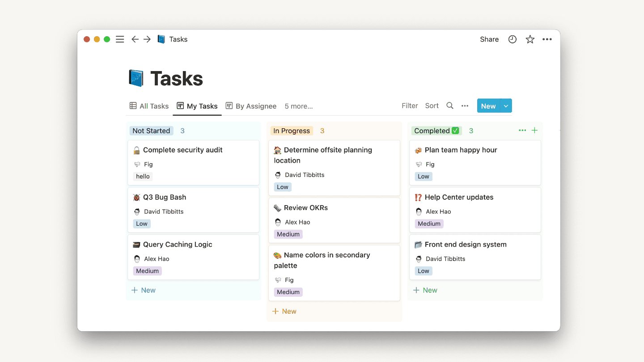
Task: Toggle the sidebar with the hamburger icon
Action: click(119, 39)
